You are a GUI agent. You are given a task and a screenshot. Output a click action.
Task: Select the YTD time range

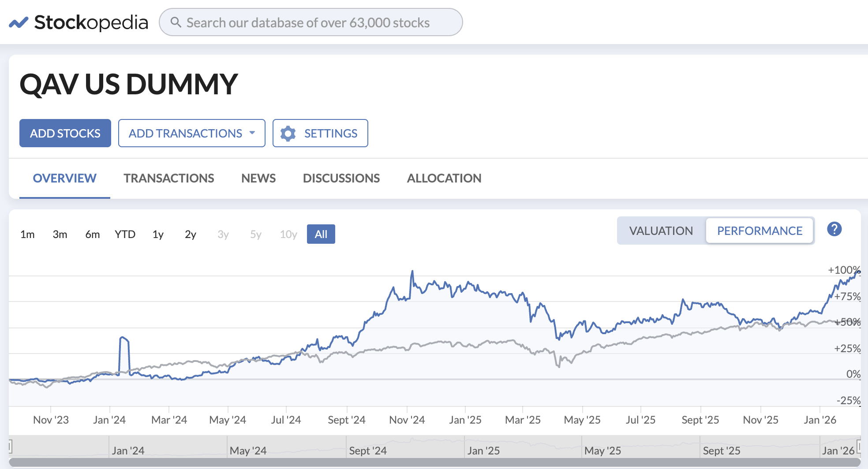(125, 234)
